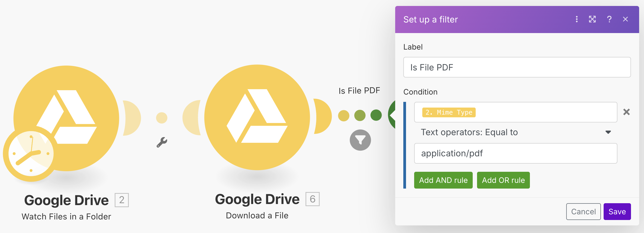Open the three-dot options menu in filter dialog
Screen dimensions: 644x233
pos(577,19)
